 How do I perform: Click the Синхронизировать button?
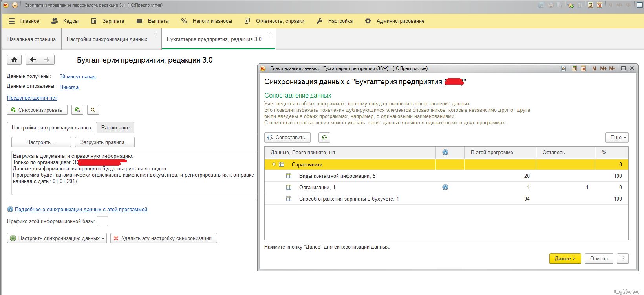[x=37, y=110]
